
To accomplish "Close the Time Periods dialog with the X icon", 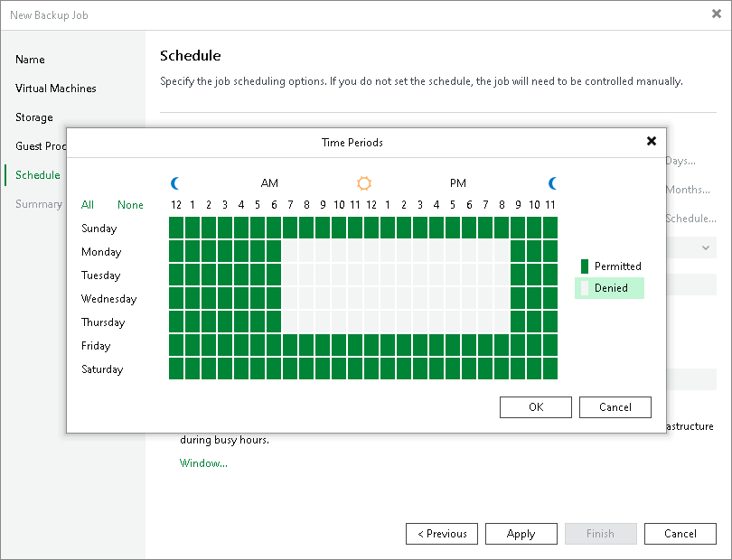I will coord(652,141).
